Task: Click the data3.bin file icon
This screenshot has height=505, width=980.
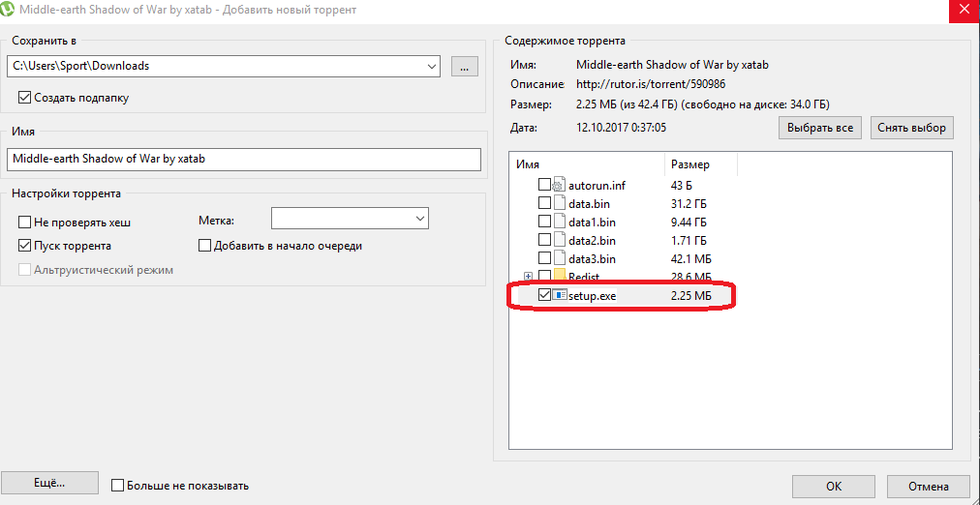Action: pyautogui.click(x=560, y=258)
